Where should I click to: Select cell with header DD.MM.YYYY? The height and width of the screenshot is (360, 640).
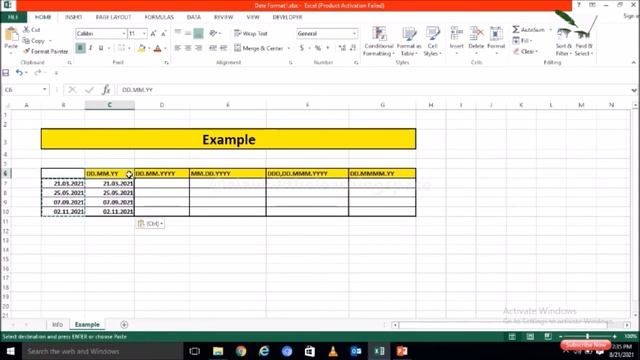[x=162, y=173]
